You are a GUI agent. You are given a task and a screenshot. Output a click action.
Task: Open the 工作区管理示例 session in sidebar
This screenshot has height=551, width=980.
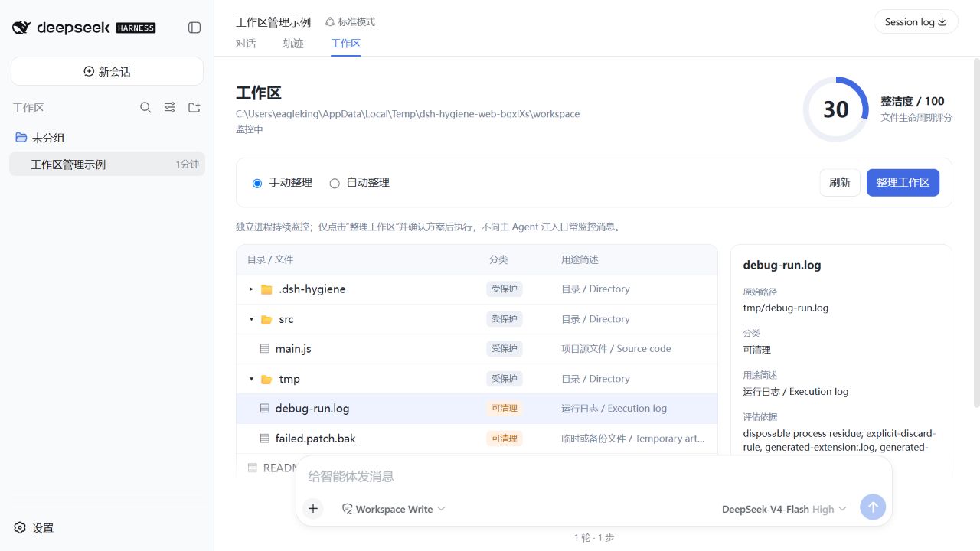click(x=107, y=165)
